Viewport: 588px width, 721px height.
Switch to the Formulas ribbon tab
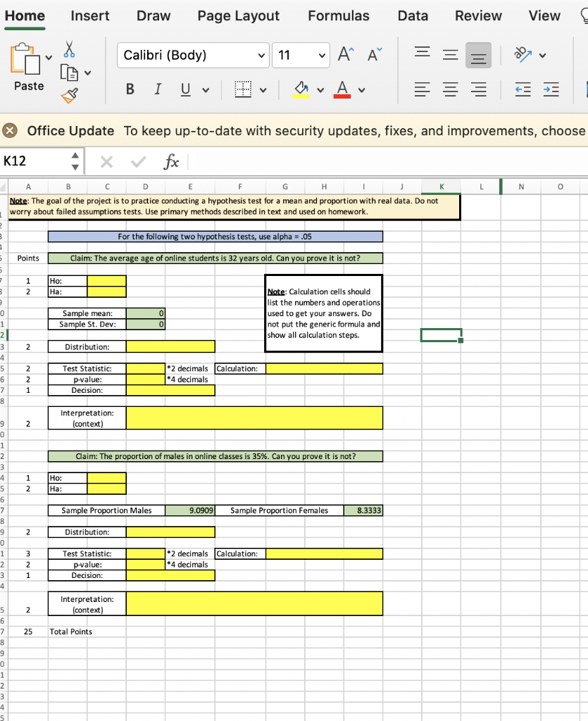point(339,15)
